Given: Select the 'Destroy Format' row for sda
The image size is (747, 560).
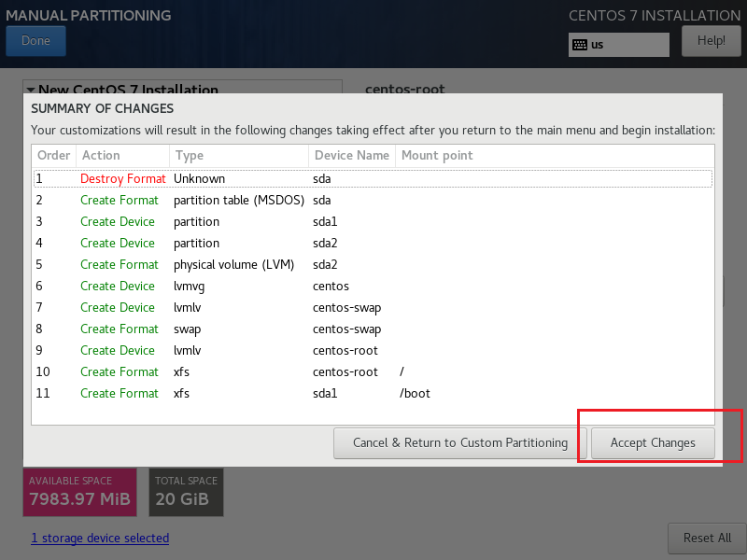Looking at the screenshot, I should point(373,178).
